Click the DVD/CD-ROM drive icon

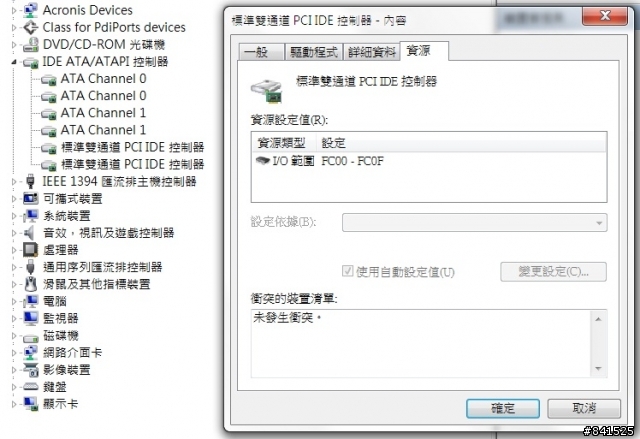(x=31, y=44)
